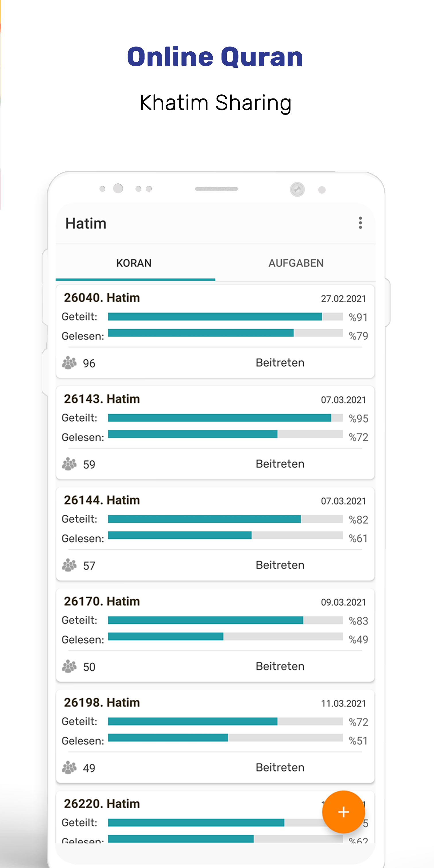
Task: Click the %82 shared percentage
Action: [x=358, y=520]
